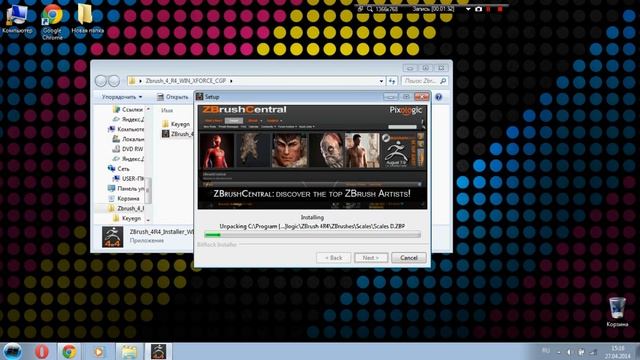Click the installation progress bar
This screenshot has height=360, width=640.
pos(312,235)
